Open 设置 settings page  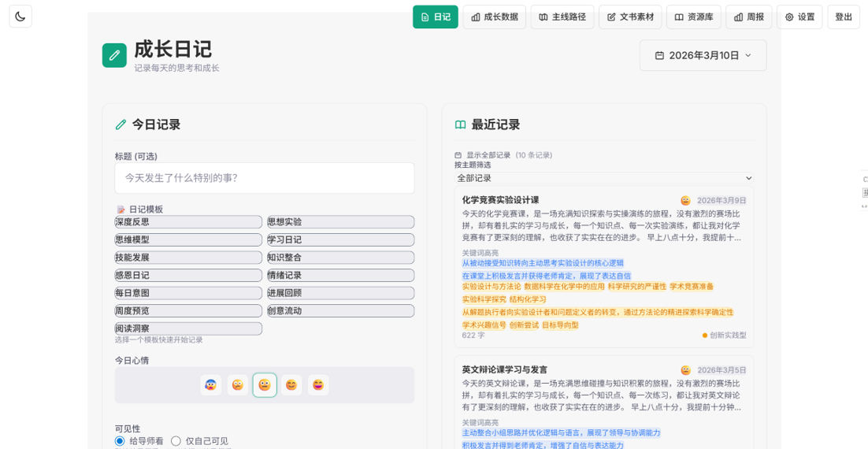pyautogui.click(x=799, y=17)
